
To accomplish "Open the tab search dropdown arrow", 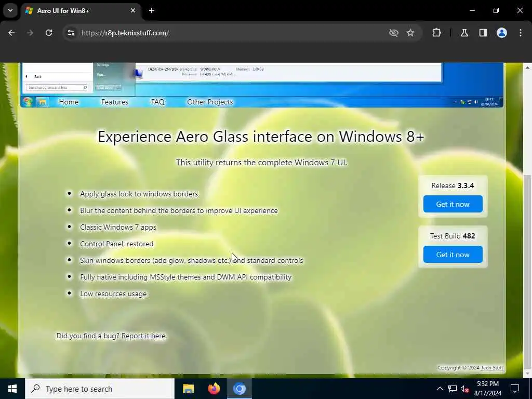I will pos(10,10).
